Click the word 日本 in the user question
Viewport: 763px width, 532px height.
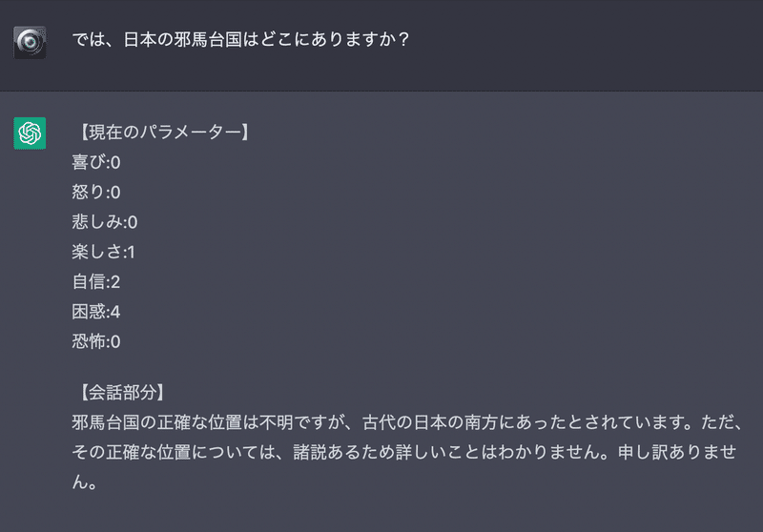pyautogui.click(x=139, y=39)
